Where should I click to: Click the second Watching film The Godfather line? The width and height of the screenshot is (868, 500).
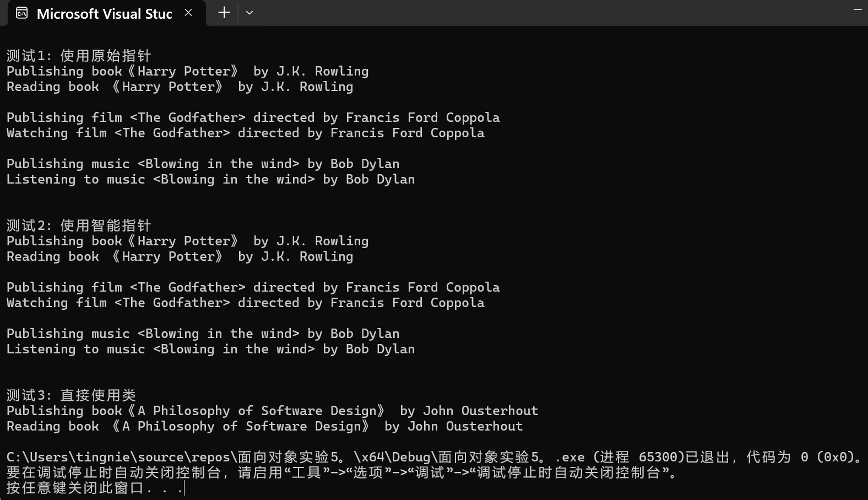click(245, 303)
